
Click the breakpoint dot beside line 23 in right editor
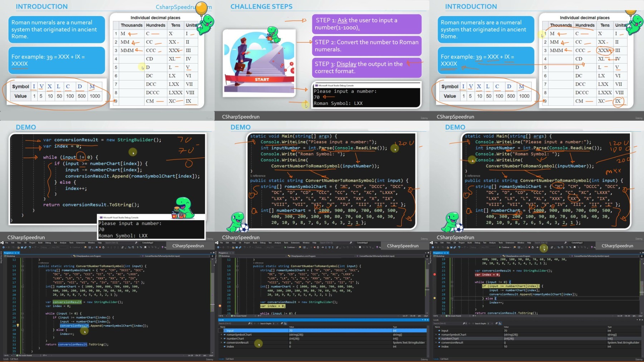pos(435,275)
